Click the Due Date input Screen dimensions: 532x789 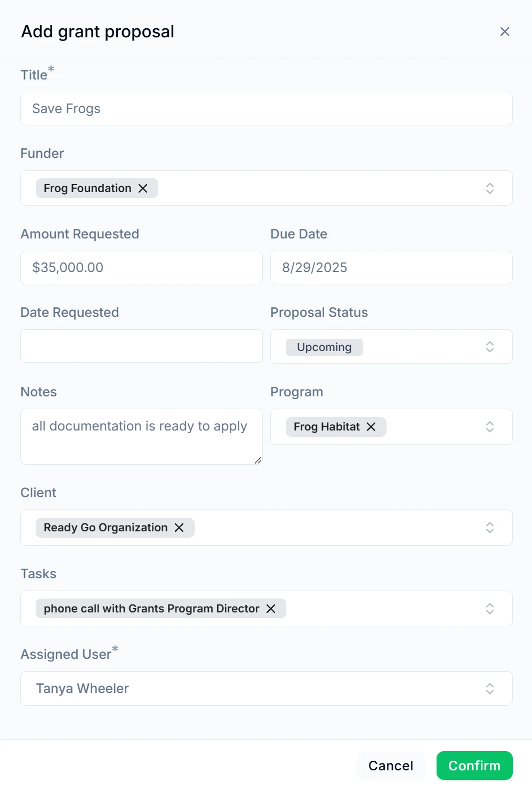pyautogui.click(x=391, y=268)
